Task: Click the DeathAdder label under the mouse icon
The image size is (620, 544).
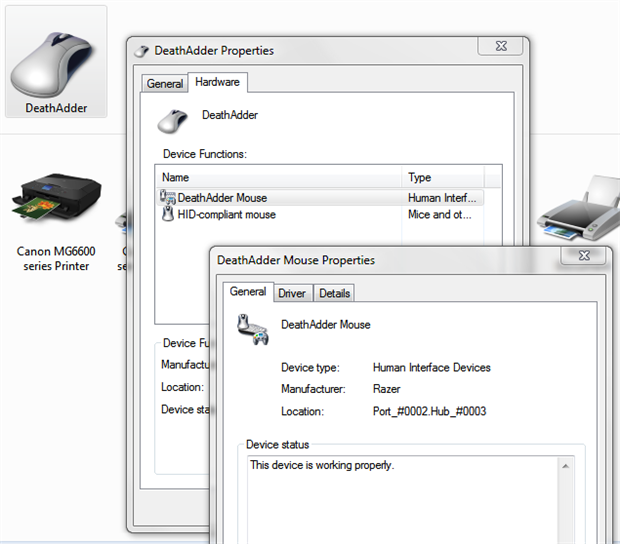Action: click(x=56, y=108)
